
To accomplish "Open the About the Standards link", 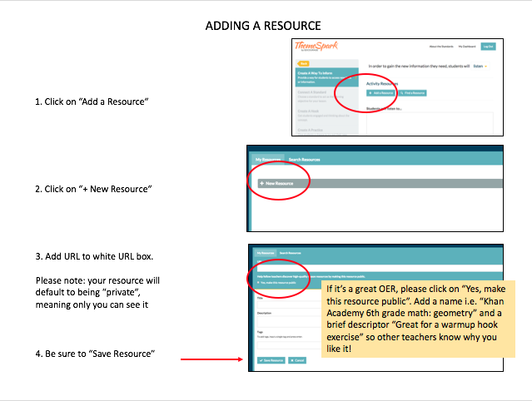I will point(440,47).
